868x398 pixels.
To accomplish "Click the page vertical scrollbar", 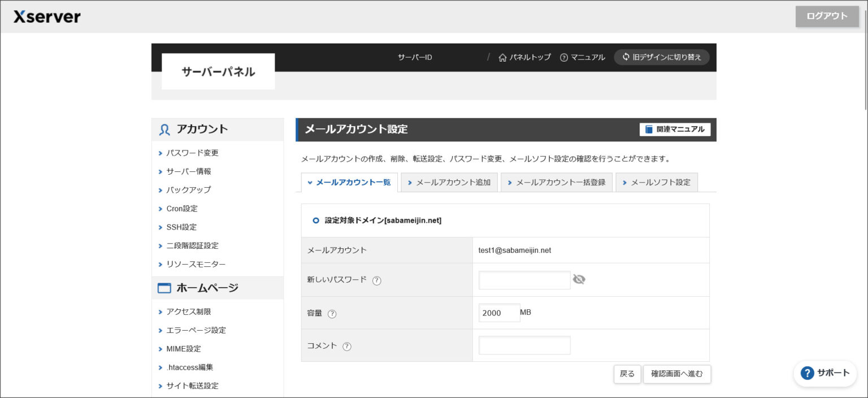I will pos(865,57).
